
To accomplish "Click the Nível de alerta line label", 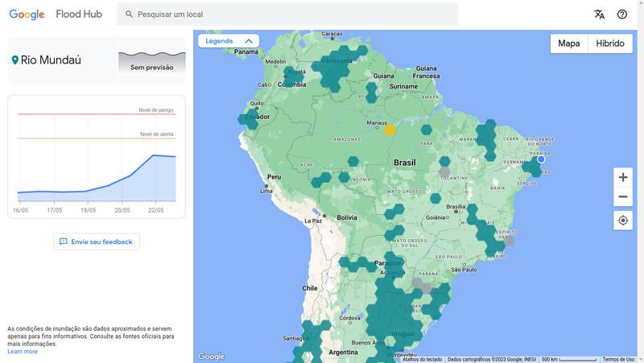I will 157,134.
